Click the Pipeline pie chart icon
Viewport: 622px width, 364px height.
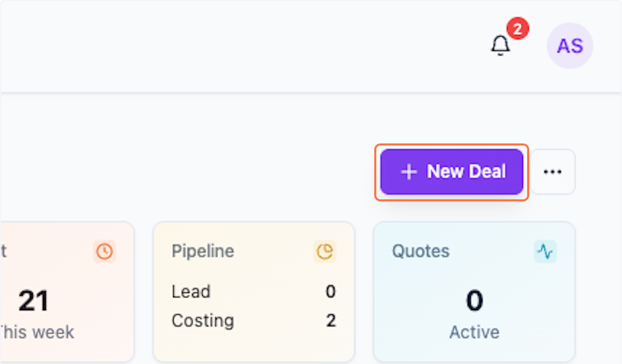(x=325, y=252)
